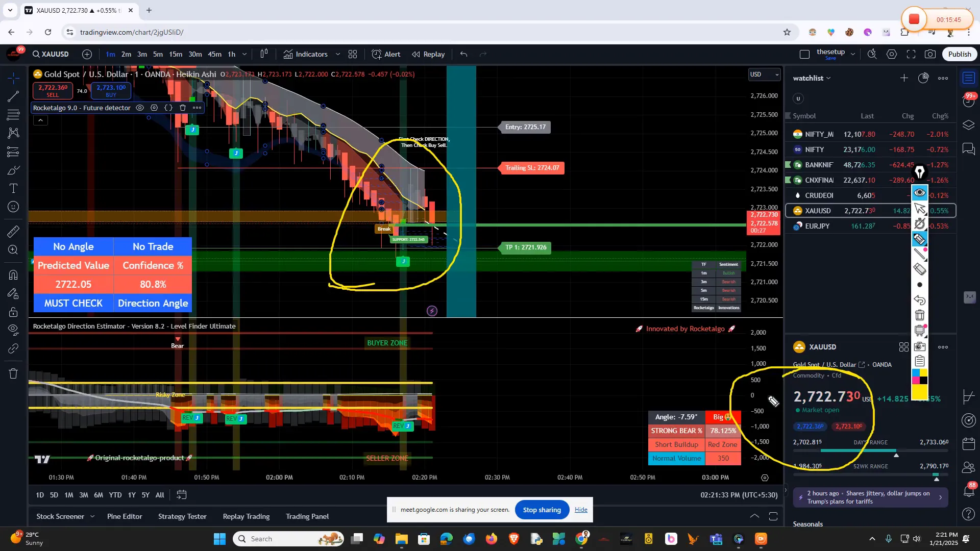Open the object tree layers panel
This screenshot has width=980, height=551.
(x=969, y=125)
